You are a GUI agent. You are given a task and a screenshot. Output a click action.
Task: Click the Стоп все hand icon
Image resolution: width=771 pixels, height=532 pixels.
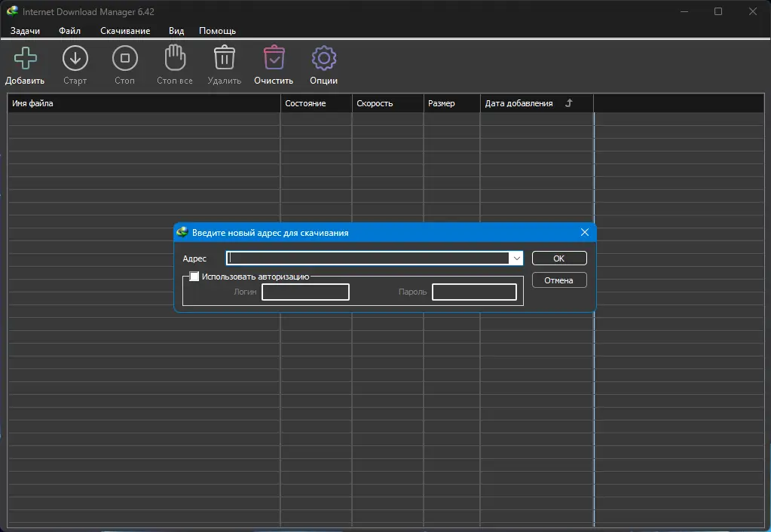[x=175, y=57]
